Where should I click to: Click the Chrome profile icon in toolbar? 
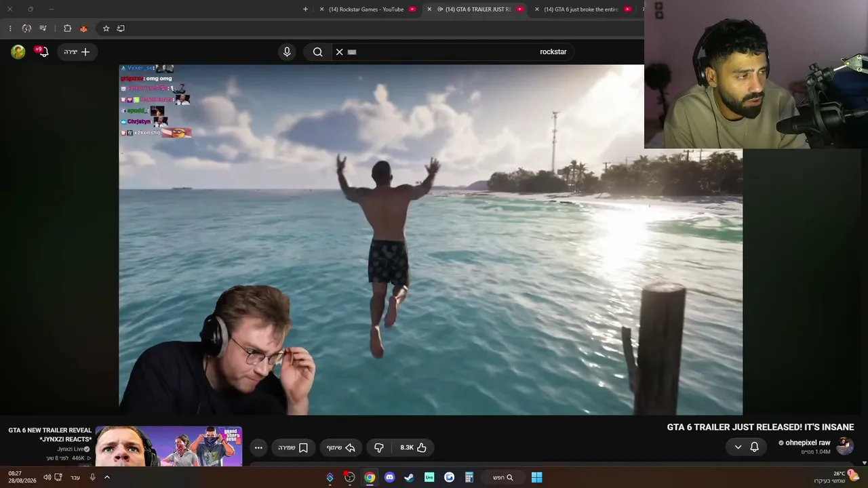point(26,28)
